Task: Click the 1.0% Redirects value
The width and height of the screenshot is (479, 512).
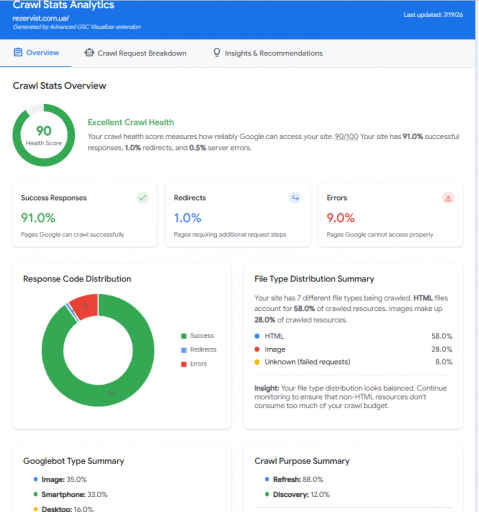Action: [x=187, y=218]
